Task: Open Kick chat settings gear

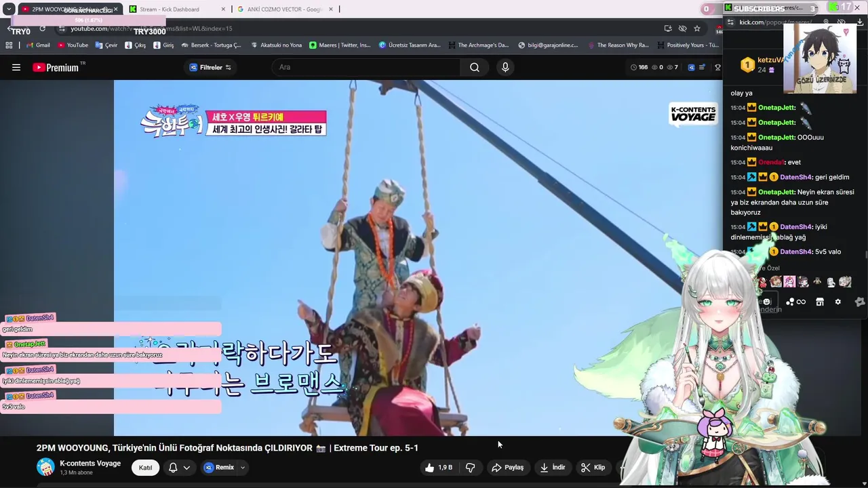Action: coord(838,302)
